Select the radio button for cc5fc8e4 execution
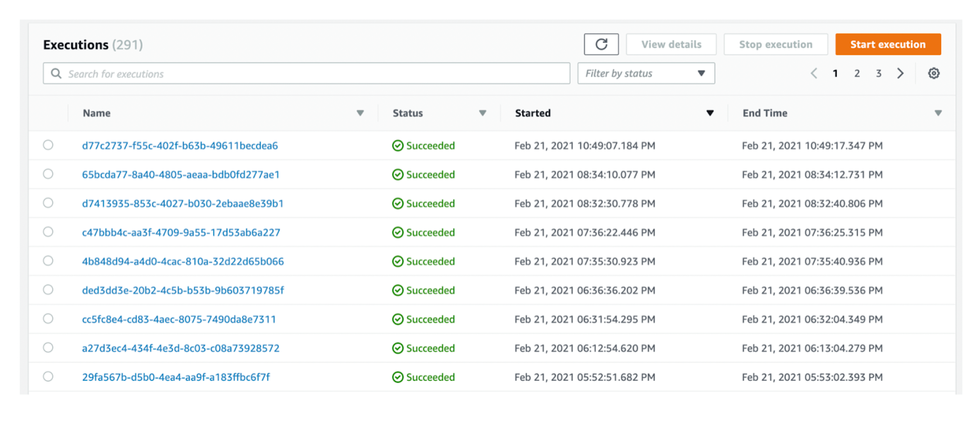 [x=48, y=318]
